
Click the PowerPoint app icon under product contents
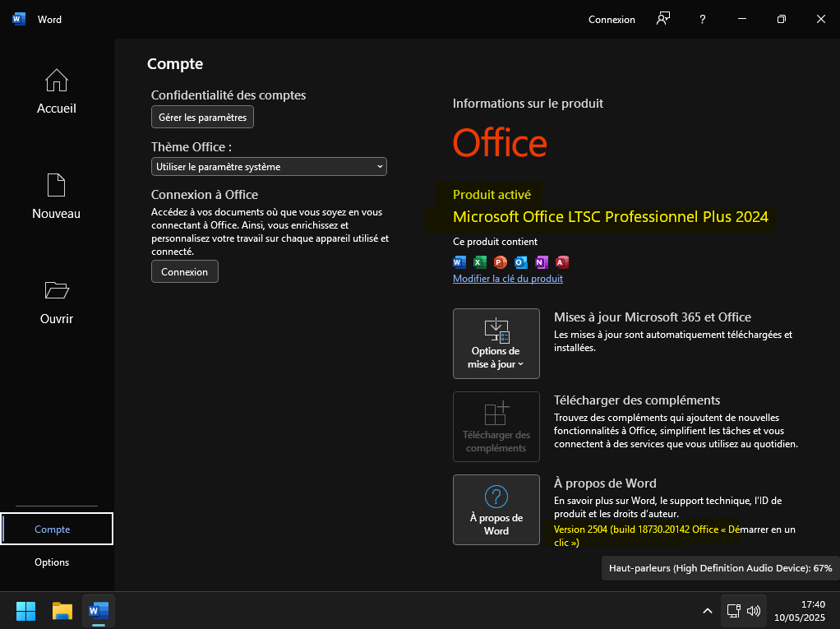pyautogui.click(x=501, y=262)
